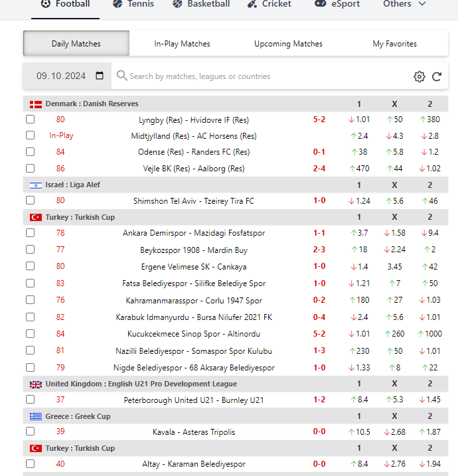Select the Nazilli Belediyespor match checkbox

[x=31, y=351]
